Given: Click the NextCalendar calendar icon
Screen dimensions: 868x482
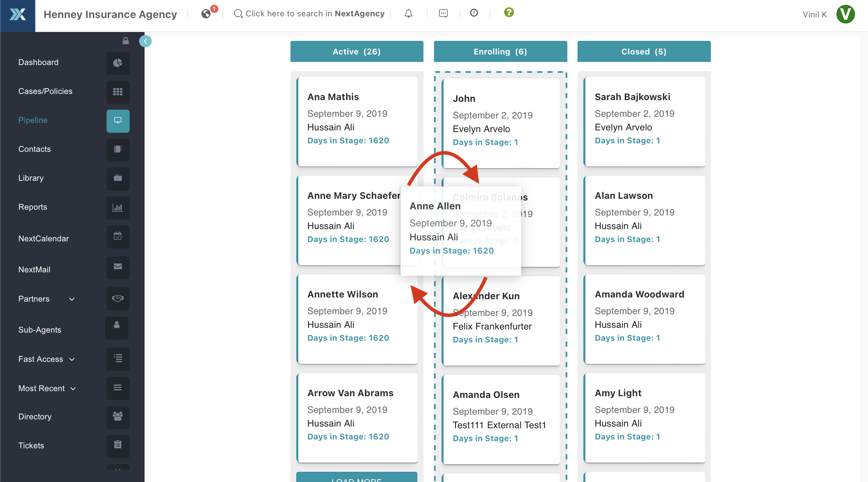Looking at the screenshot, I should 118,236.
